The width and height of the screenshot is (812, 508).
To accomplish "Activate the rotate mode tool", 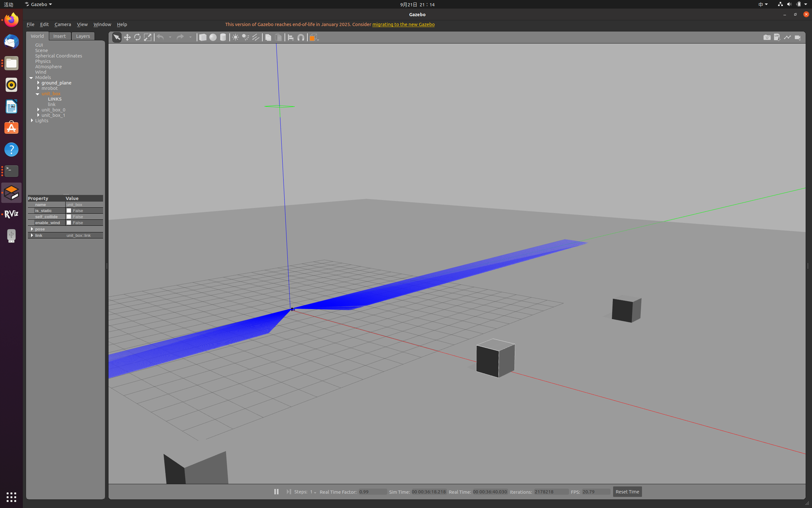I will [137, 37].
